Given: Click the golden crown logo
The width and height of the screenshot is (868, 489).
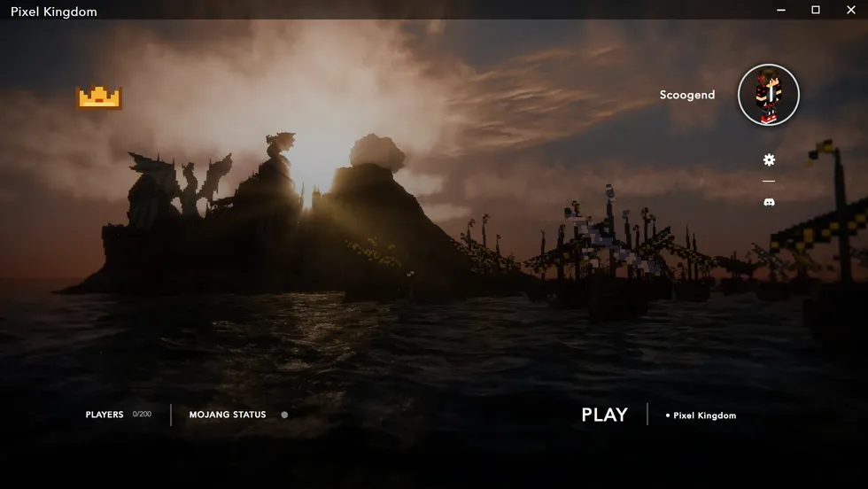Looking at the screenshot, I should pos(99,97).
